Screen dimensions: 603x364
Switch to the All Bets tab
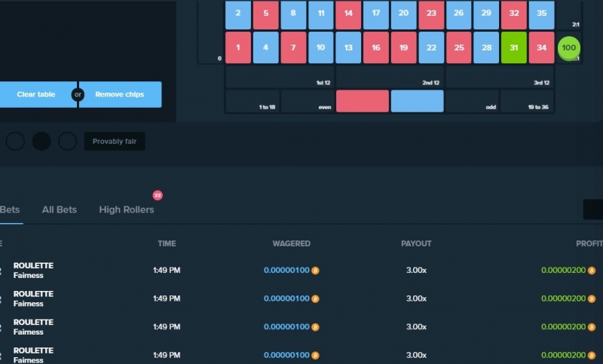(x=60, y=210)
